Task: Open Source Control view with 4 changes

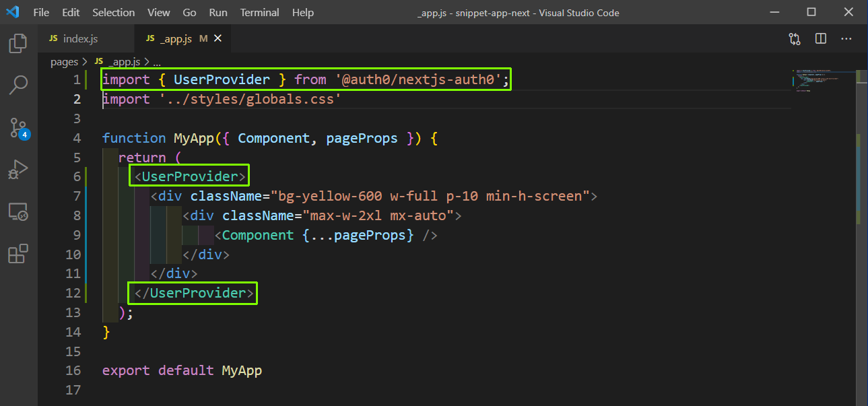Action: pyautogui.click(x=19, y=128)
